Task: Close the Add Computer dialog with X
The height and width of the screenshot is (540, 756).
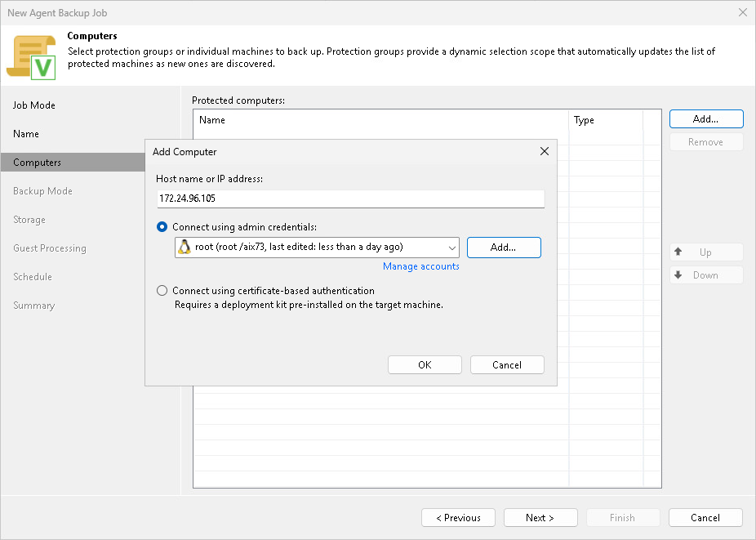Action: click(545, 151)
